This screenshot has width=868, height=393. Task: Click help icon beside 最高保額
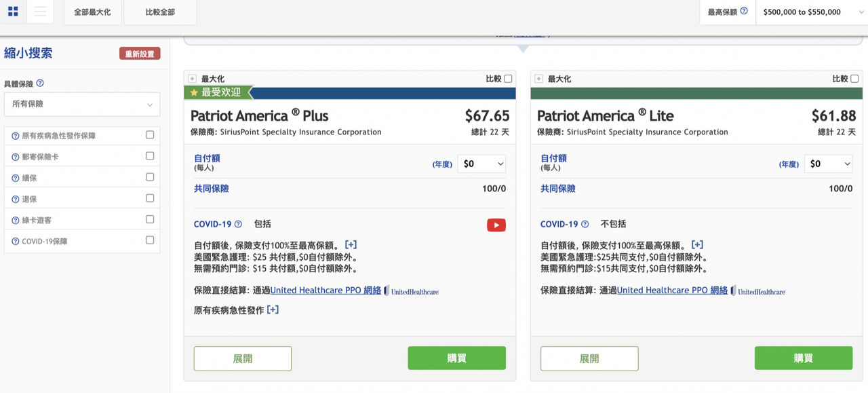(x=744, y=12)
